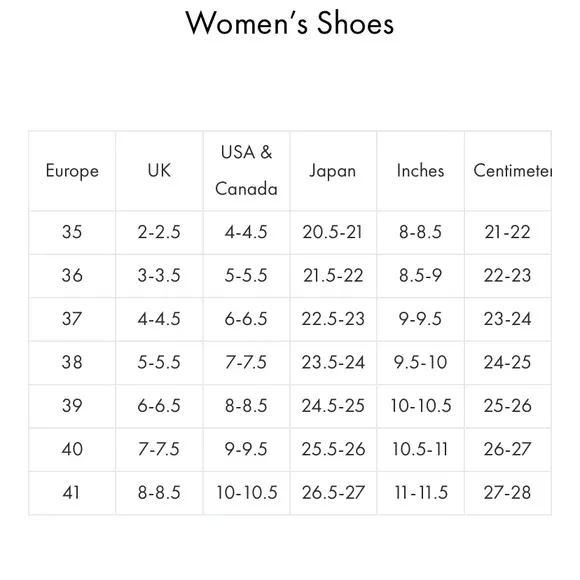Click the Inches 11-11.5 cell
Viewport: 580px width, 580px height.
coord(420,493)
